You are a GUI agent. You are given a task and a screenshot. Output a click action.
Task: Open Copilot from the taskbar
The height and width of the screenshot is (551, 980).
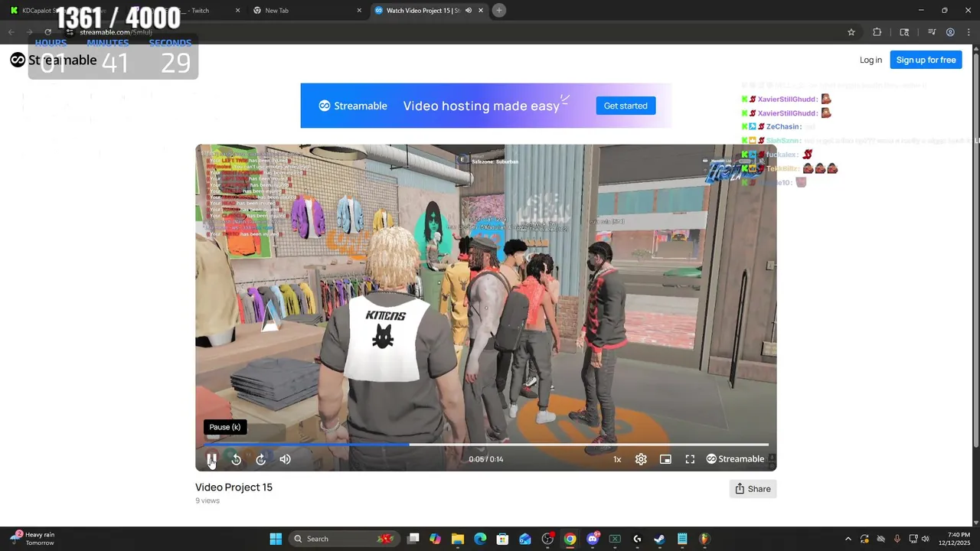click(435, 539)
